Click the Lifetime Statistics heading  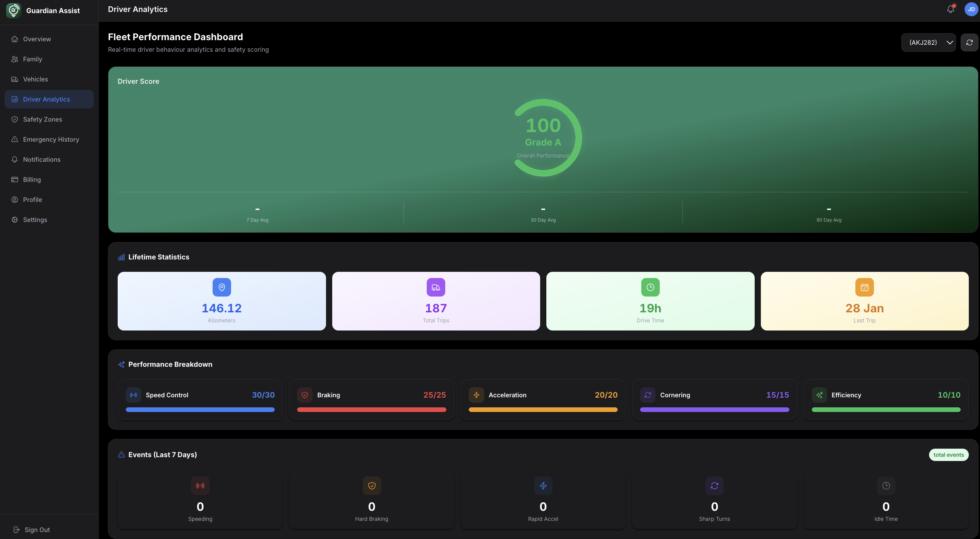click(159, 257)
